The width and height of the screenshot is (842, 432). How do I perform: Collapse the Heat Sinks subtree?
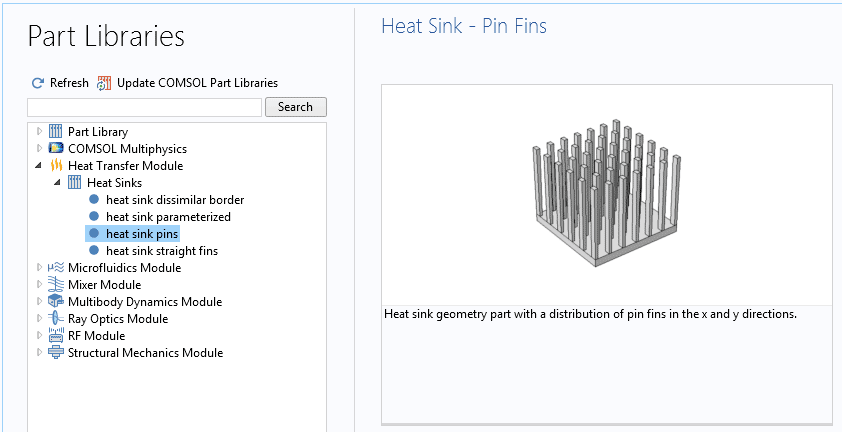click(x=58, y=183)
